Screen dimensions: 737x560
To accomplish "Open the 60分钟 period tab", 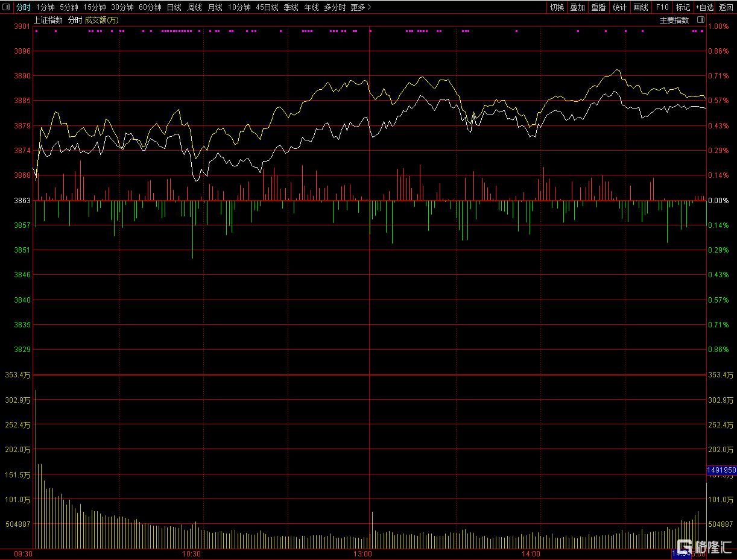I will [x=150, y=7].
